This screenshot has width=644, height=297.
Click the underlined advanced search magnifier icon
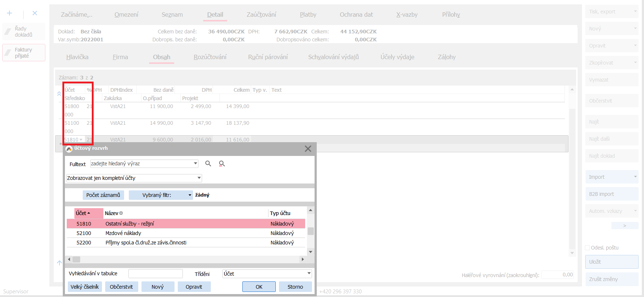coord(222,164)
